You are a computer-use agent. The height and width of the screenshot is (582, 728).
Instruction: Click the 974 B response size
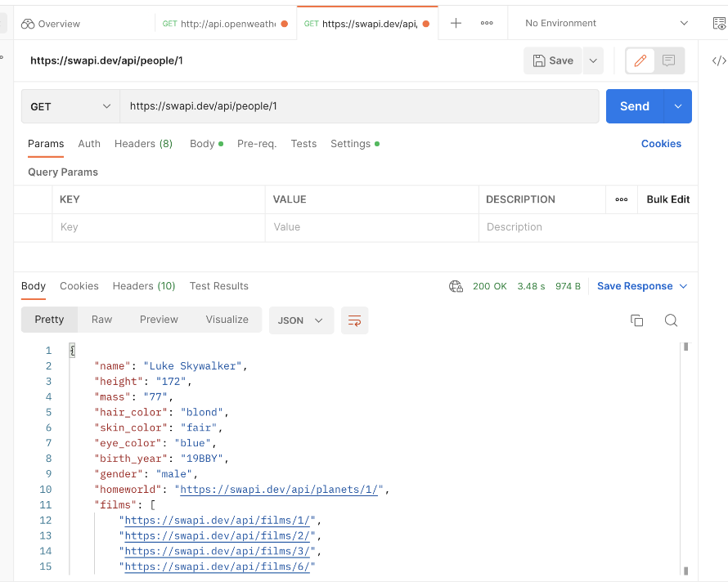pos(568,286)
